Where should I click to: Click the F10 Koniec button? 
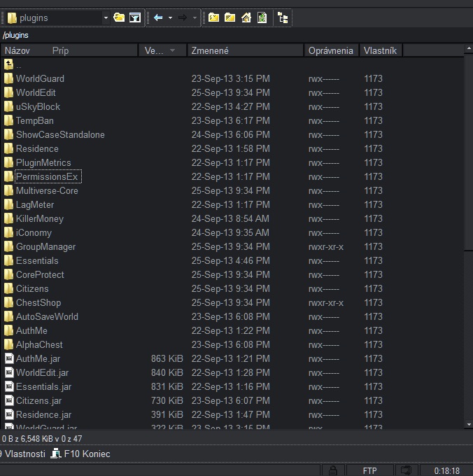(x=80, y=454)
